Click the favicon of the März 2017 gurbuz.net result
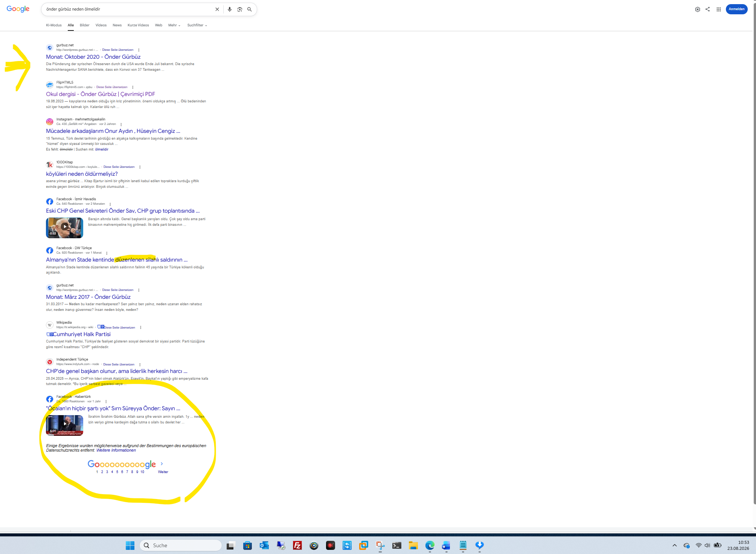The width and height of the screenshot is (756, 554). 50,288
